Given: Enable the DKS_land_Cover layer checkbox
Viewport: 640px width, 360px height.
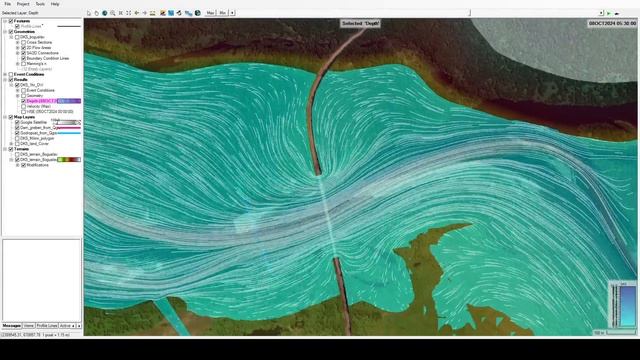Looking at the screenshot, I should coord(17,144).
